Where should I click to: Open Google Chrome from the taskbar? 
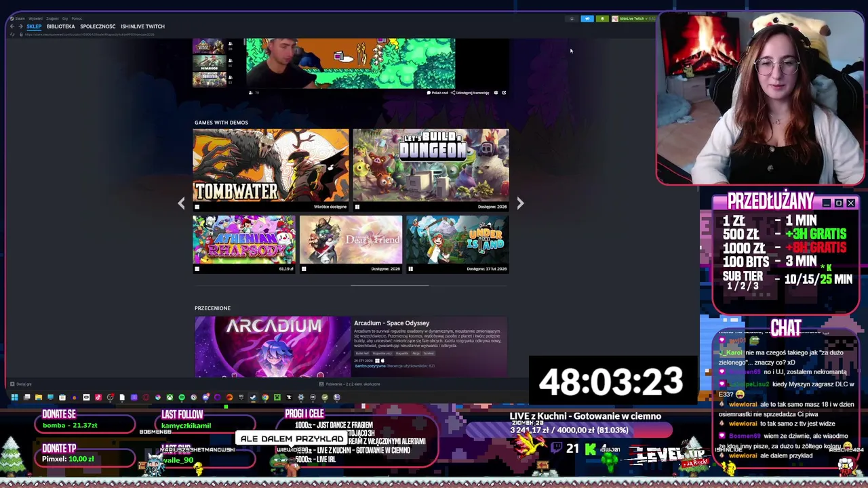265,397
